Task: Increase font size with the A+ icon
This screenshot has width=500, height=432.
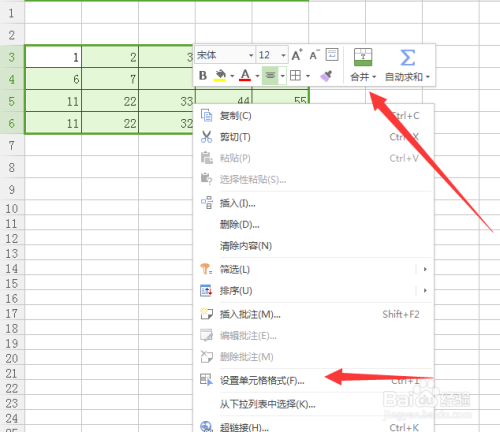Action: pos(297,55)
